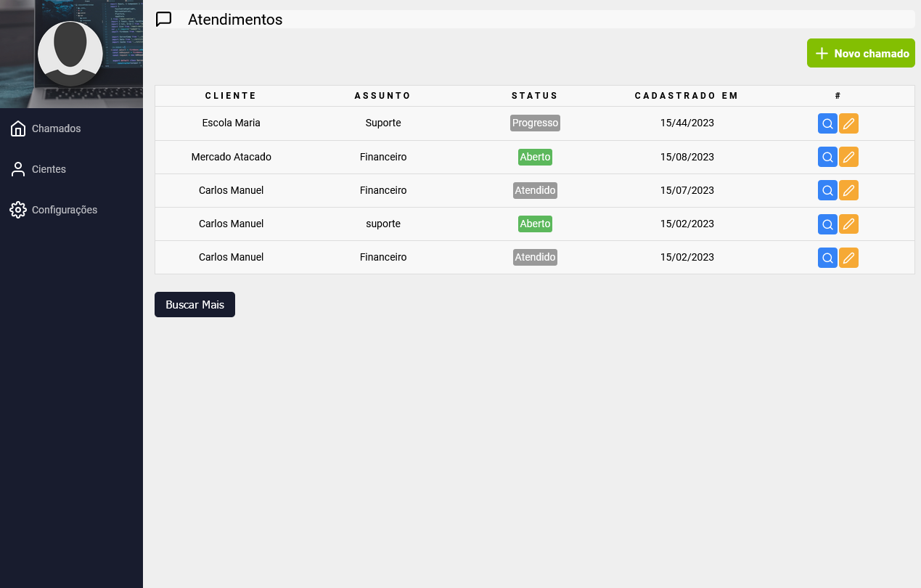Click the 15/02/2023 date in the suporte row
Viewport: 921px width, 588px height.
coord(687,224)
